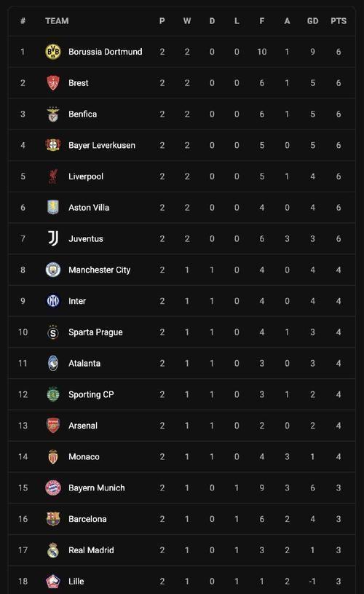
Task: Click the Brest club crest
Action: (53, 82)
